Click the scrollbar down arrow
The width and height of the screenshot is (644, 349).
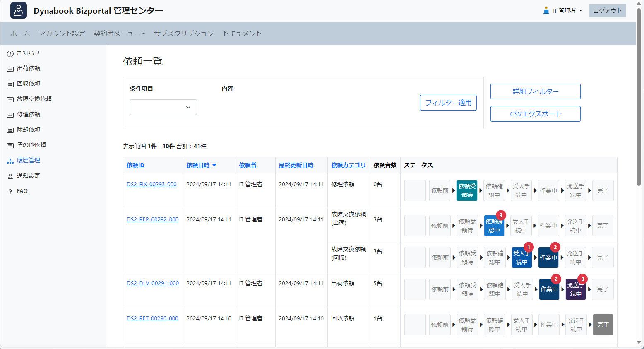point(639,342)
